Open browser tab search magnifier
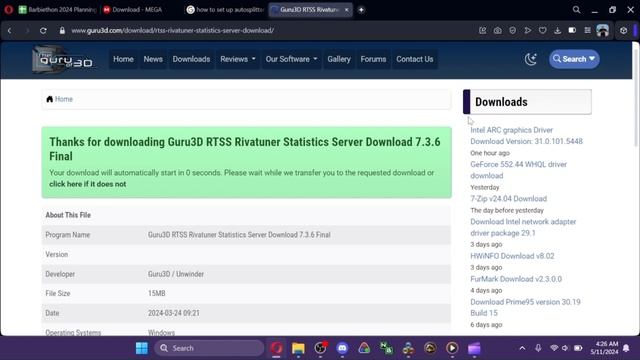This screenshot has width=640, height=360. [x=576, y=9]
